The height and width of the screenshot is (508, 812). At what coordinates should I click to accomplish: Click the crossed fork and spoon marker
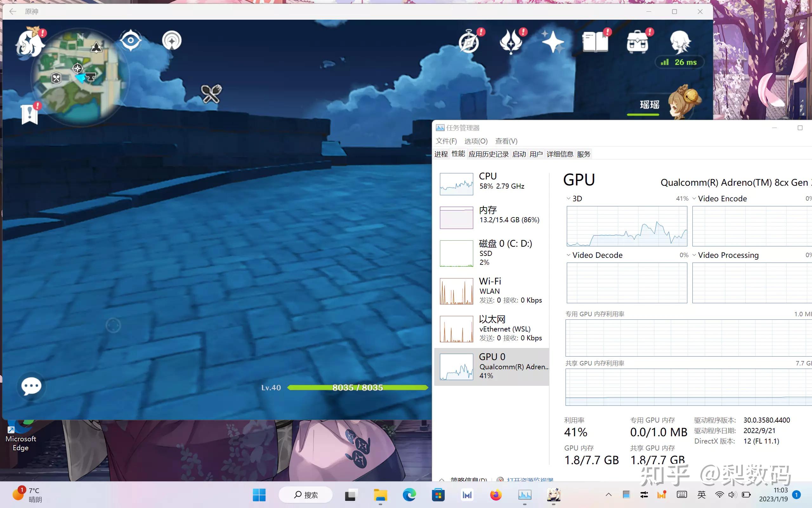(211, 93)
